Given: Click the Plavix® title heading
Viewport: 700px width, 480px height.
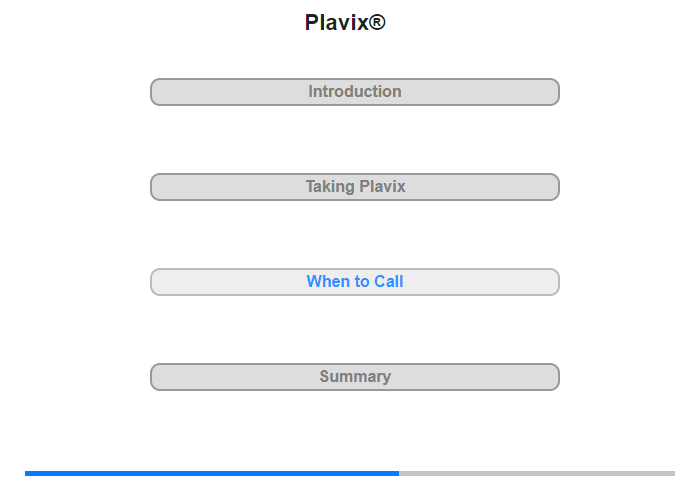Looking at the screenshot, I should pos(345,22).
